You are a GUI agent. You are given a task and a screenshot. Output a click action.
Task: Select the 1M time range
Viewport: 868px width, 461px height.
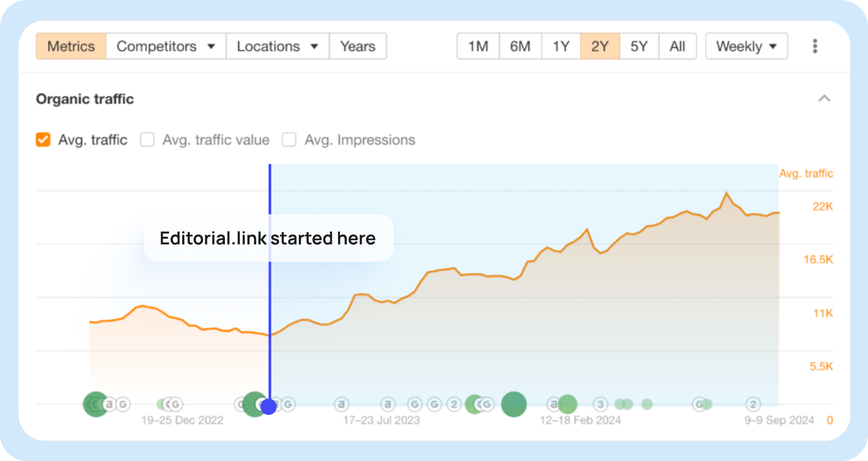[478, 46]
